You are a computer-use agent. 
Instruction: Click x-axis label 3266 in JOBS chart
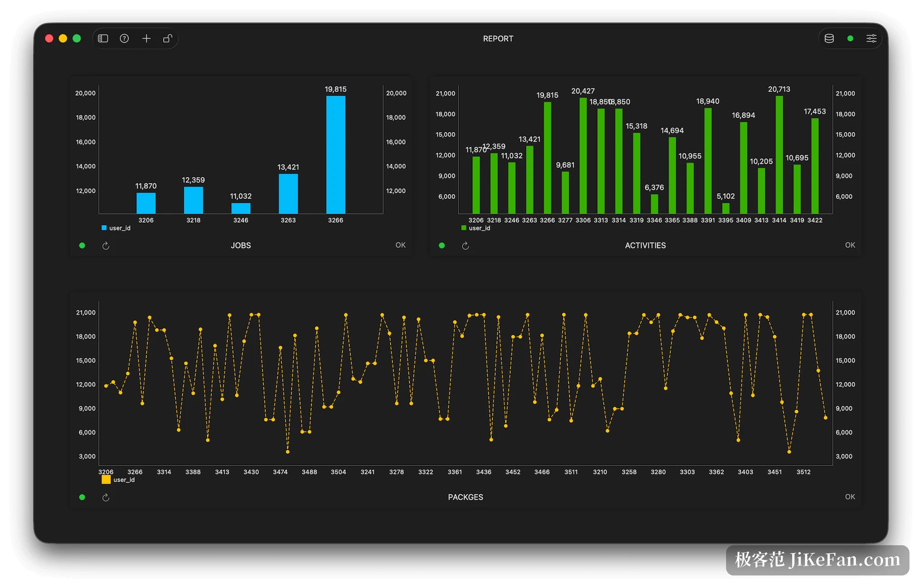click(336, 220)
